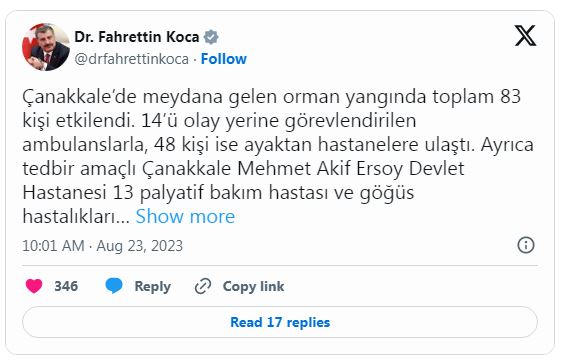Open the Read 17 replies button
This screenshot has height=361, width=567.
coord(280,322)
